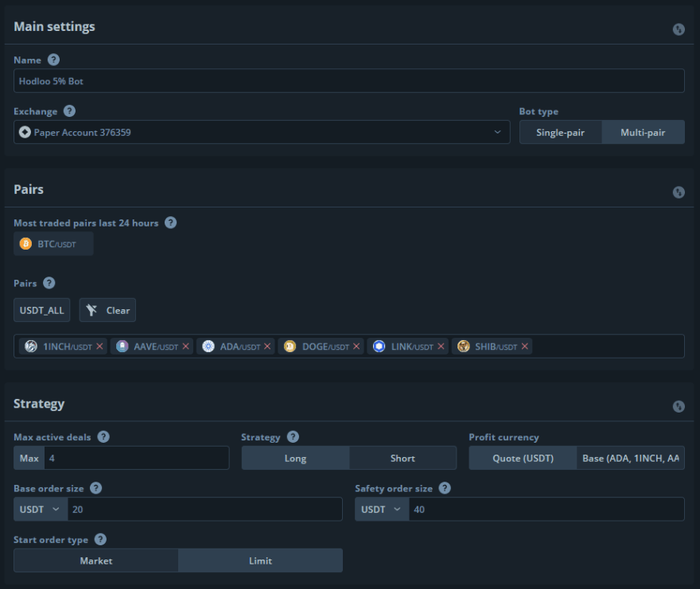Screen dimensions: 700x589
Task: Click empty area of pairs selection box
Action: click(607, 347)
